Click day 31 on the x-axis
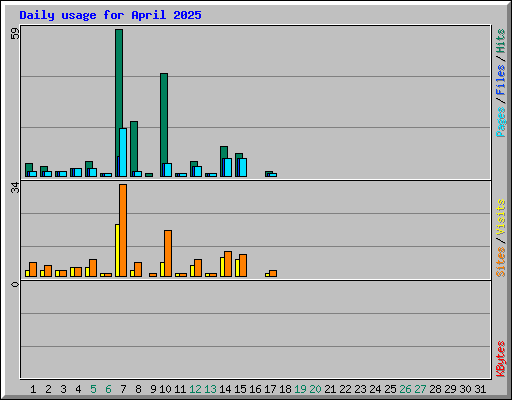 (480, 389)
